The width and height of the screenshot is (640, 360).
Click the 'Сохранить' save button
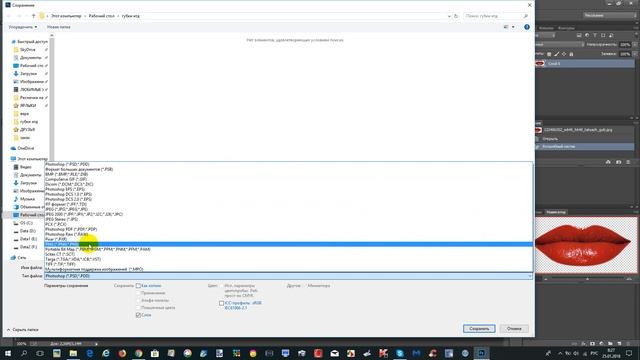479,329
